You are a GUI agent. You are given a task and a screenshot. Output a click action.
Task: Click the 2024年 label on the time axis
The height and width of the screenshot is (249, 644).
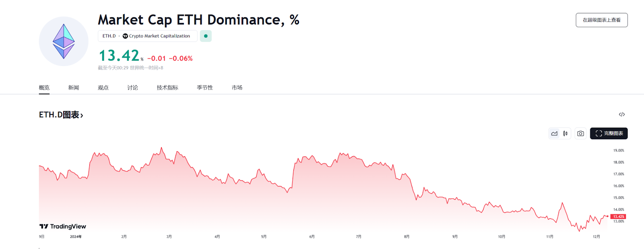[x=76, y=237]
